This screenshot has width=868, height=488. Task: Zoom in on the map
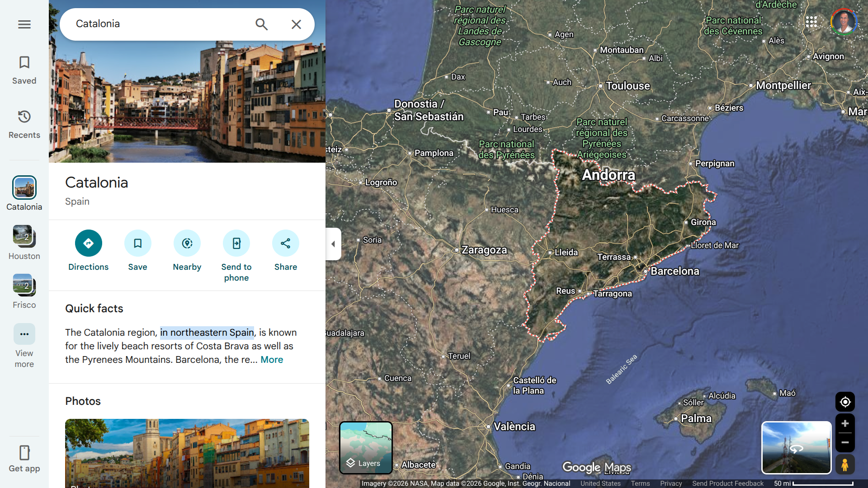tap(844, 424)
